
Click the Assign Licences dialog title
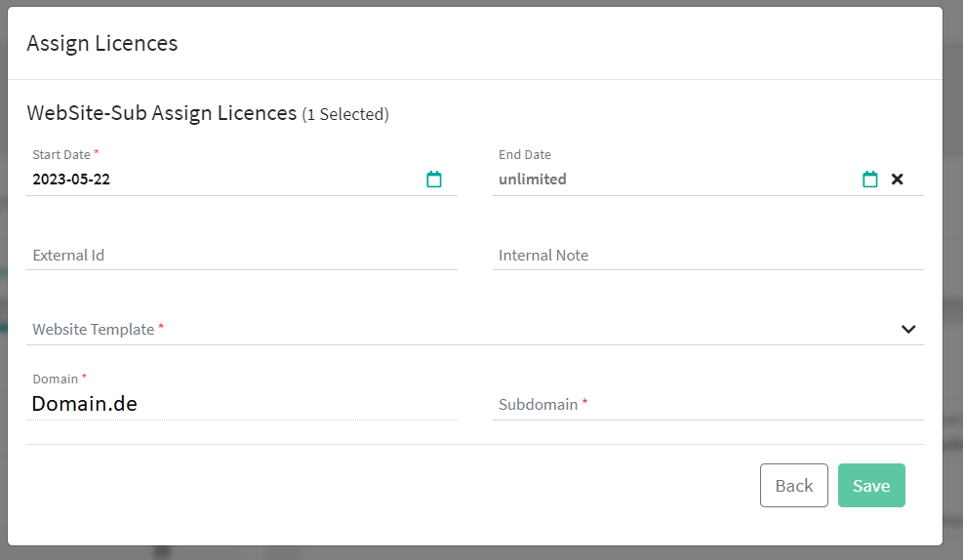tap(102, 44)
